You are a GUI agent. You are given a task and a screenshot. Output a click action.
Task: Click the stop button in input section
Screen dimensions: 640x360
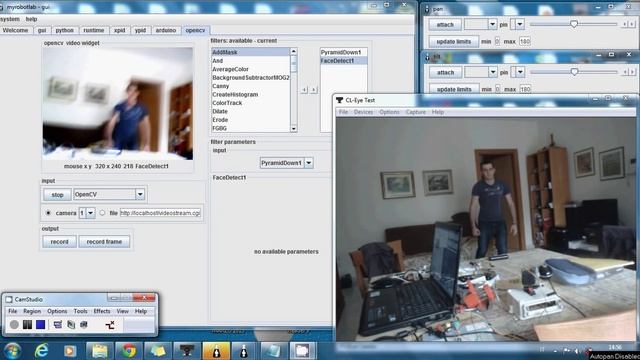57,195
